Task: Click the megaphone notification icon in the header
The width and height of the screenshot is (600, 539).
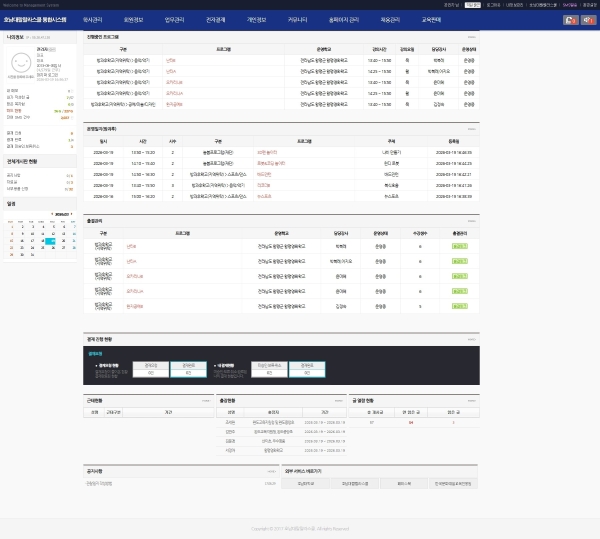Action: [x=588, y=20]
